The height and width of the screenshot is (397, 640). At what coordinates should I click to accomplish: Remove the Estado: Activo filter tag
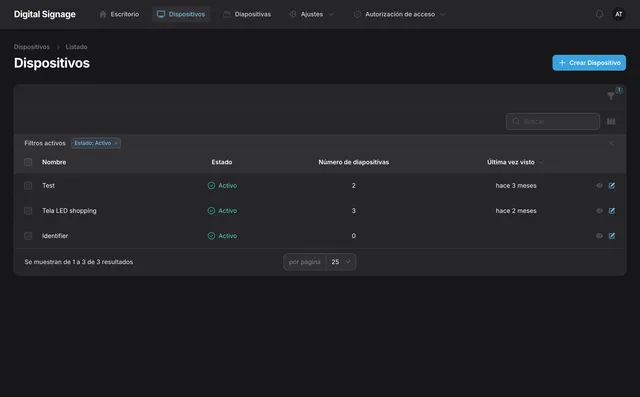point(116,143)
